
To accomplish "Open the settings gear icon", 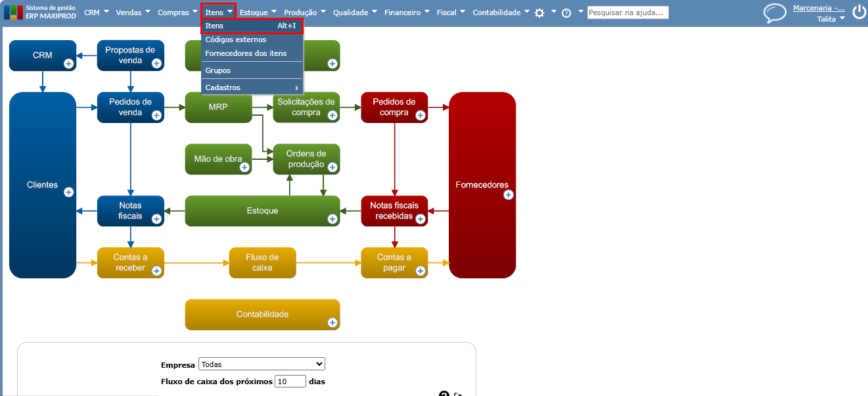I will 539,12.
